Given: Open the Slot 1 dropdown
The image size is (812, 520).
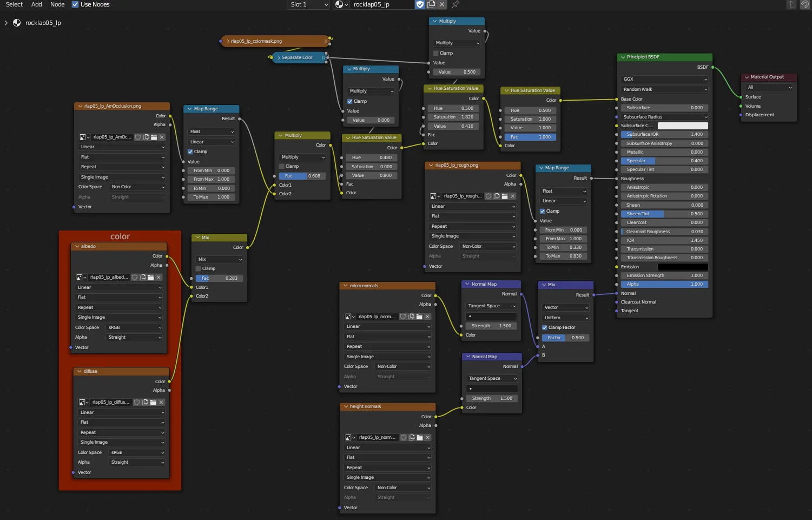Looking at the screenshot, I should [308, 4].
